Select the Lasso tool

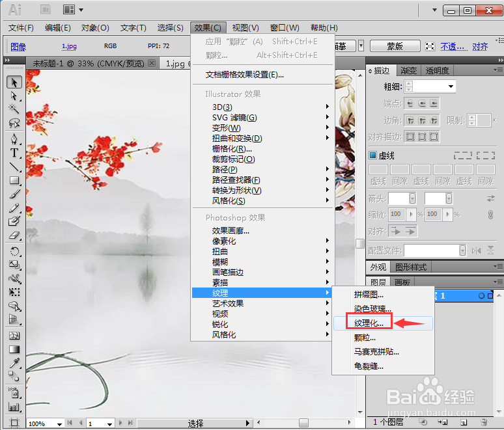14,123
